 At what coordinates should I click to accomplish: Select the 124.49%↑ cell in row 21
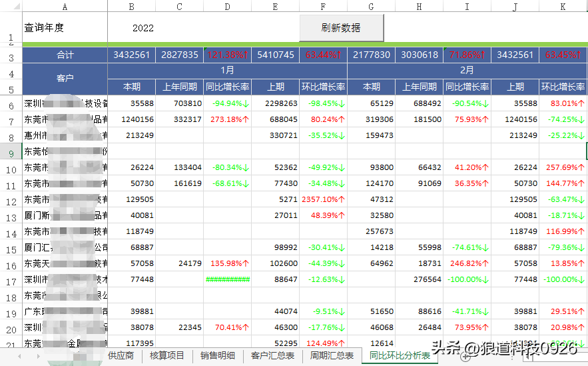[323, 343]
